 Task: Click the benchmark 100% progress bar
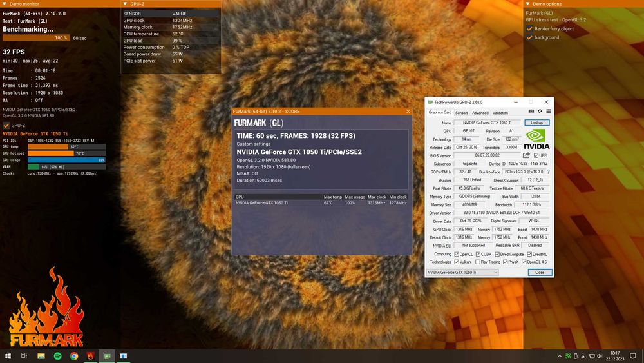click(x=36, y=38)
